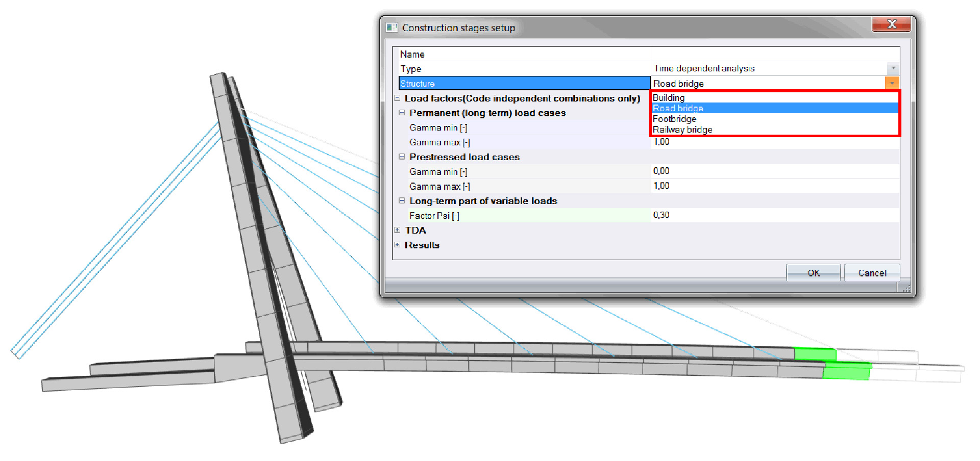The height and width of the screenshot is (461, 980).
Task: Collapse the Load factors section
Action: coord(397,98)
